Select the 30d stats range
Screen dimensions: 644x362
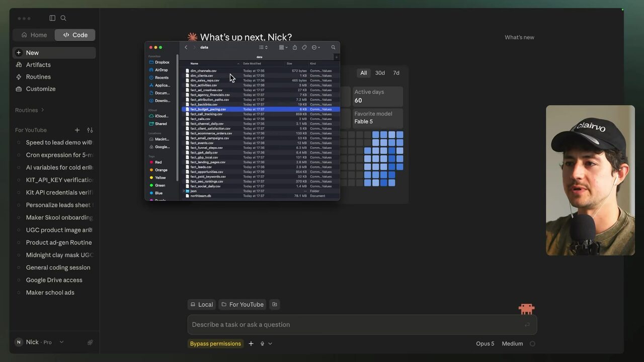[x=380, y=73]
